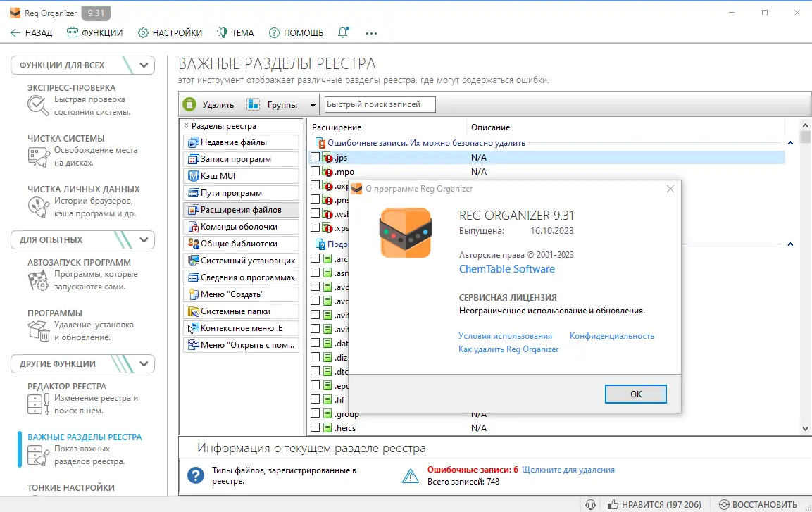Go back with Назад

(32, 32)
